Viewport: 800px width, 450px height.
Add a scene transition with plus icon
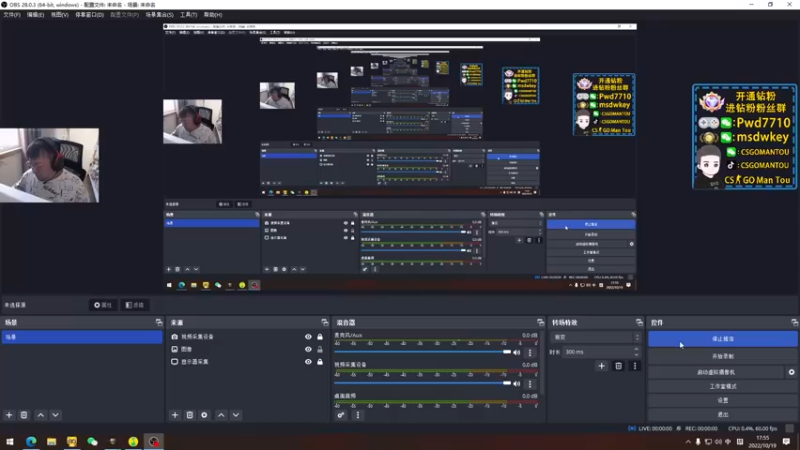tap(602, 366)
